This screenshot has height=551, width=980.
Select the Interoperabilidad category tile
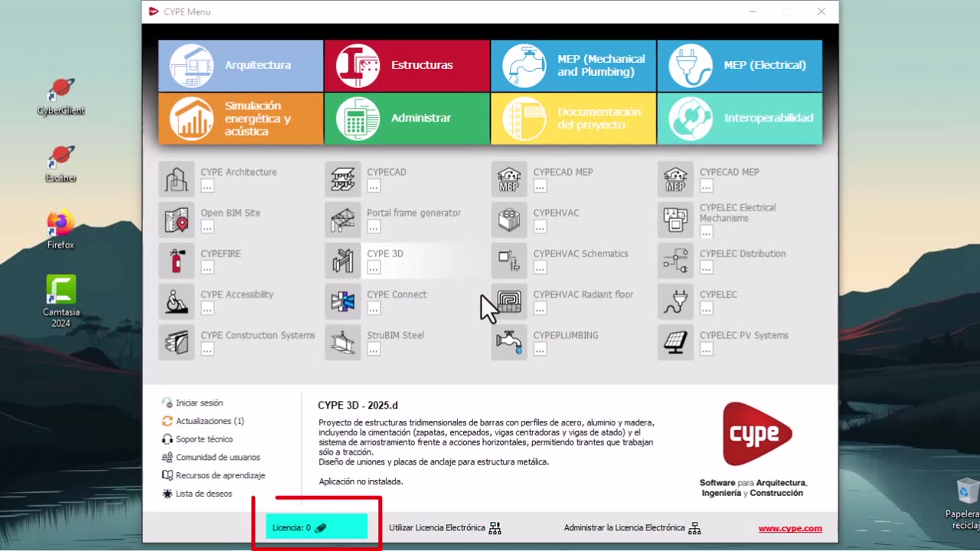tap(740, 119)
